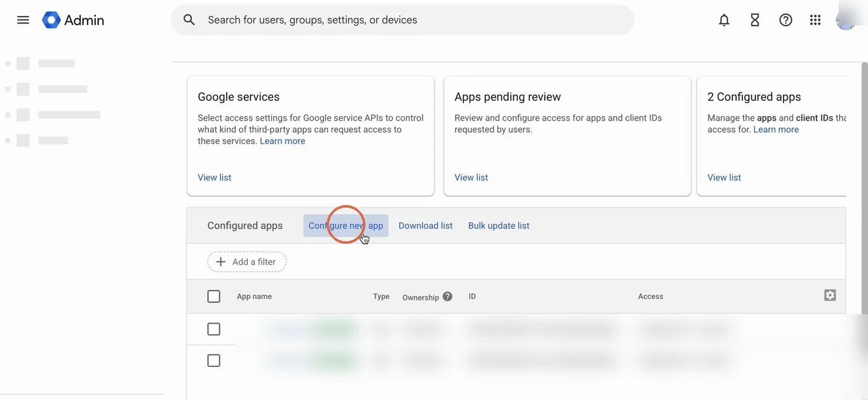The image size is (868, 400).
Task: Click the plus icon in Add a filter
Action: [x=220, y=262]
